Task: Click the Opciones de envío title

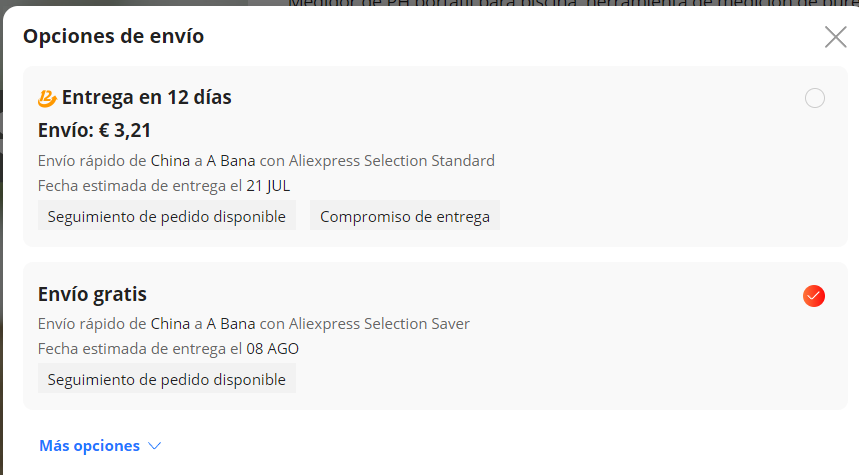Action: [x=113, y=36]
